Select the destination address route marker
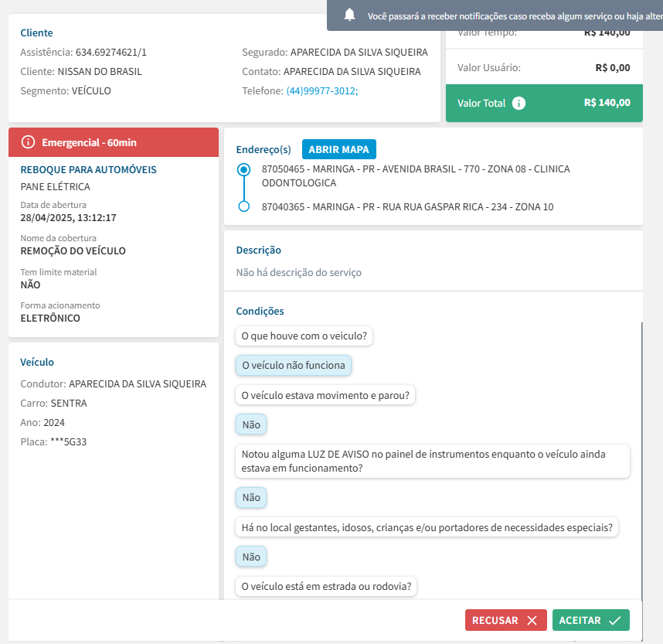Screen dimensions: 663x644 [244, 206]
